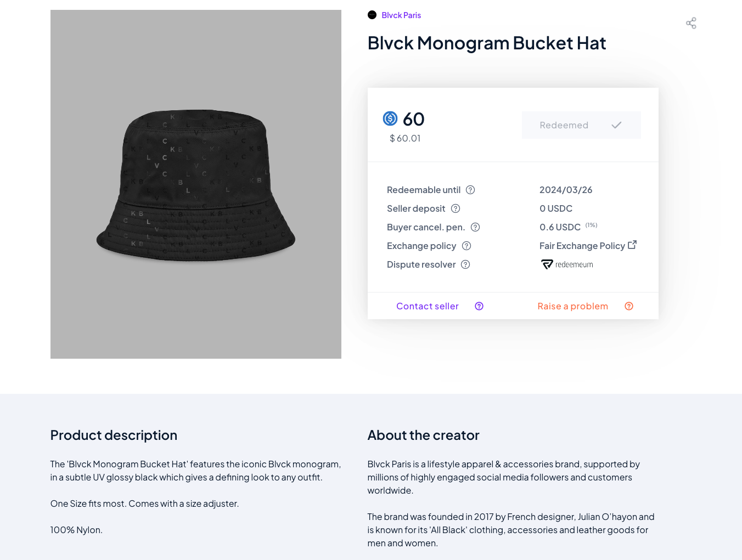Click the help icon next to Redeemable until
This screenshot has height=560, width=742.
point(470,189)
